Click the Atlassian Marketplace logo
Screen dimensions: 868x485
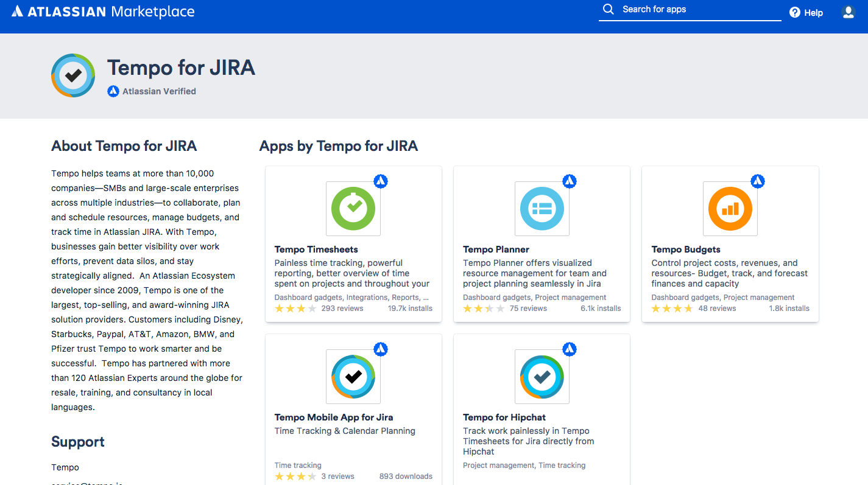point(103,12)
